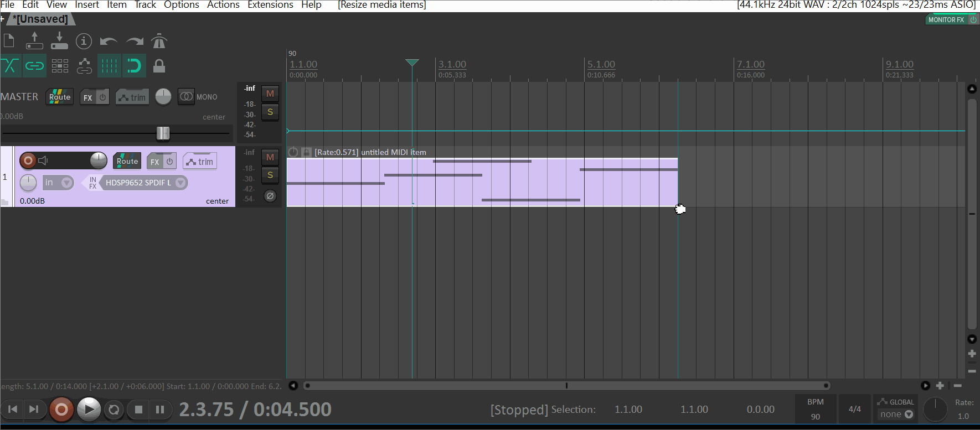Click the New Project toolbar icon

(x=9, y=41)
